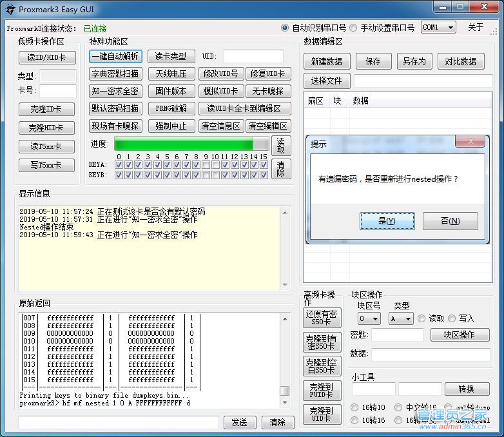Image resolution: width=504 pixels, height=437 pixels.
Task: Click 字典密匙扫描 button
Action: coord(115,74)
